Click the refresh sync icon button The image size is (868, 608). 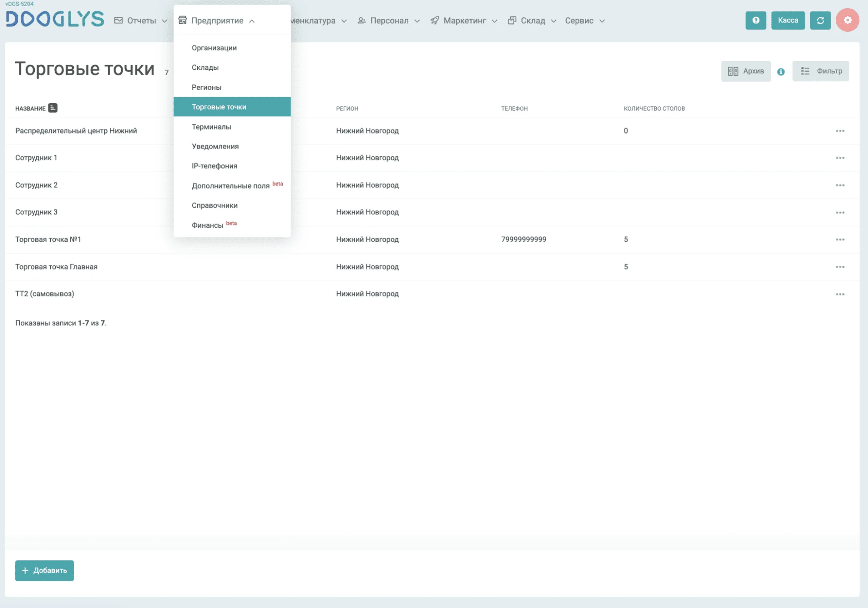[x=820, y=20]
